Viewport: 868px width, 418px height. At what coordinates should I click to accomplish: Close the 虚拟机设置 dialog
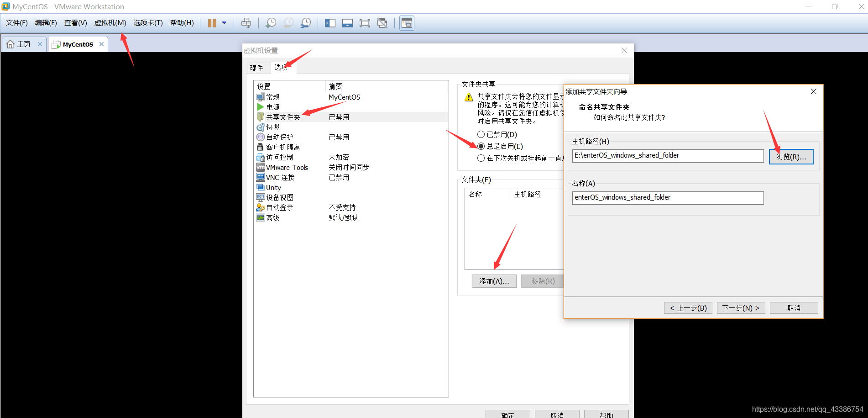[x=624, y=50]
